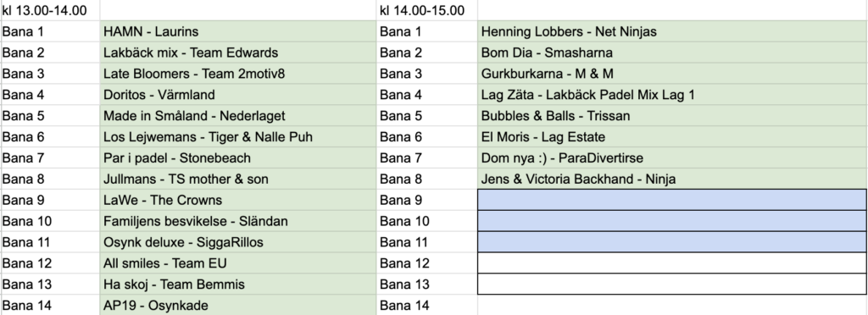Click the empty blue cell beside Bana 9
The height and width of the screenshot is (315, 868).
coord(672,200)
